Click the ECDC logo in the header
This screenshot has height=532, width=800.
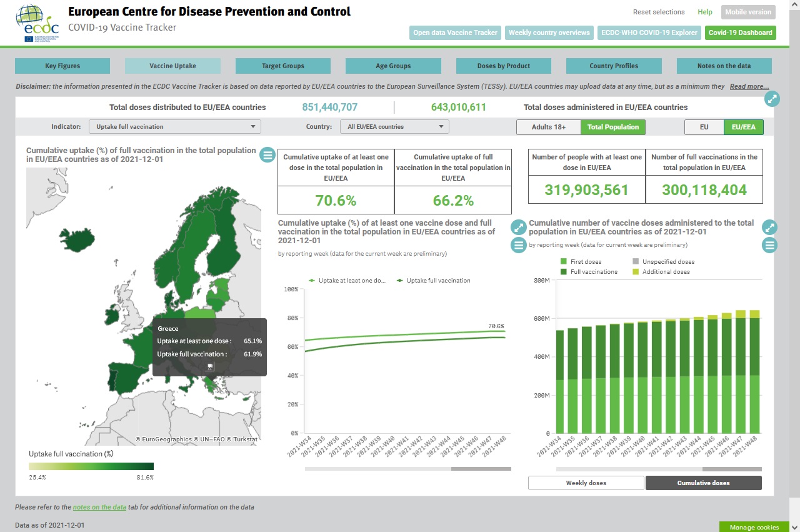coord(39,23)
